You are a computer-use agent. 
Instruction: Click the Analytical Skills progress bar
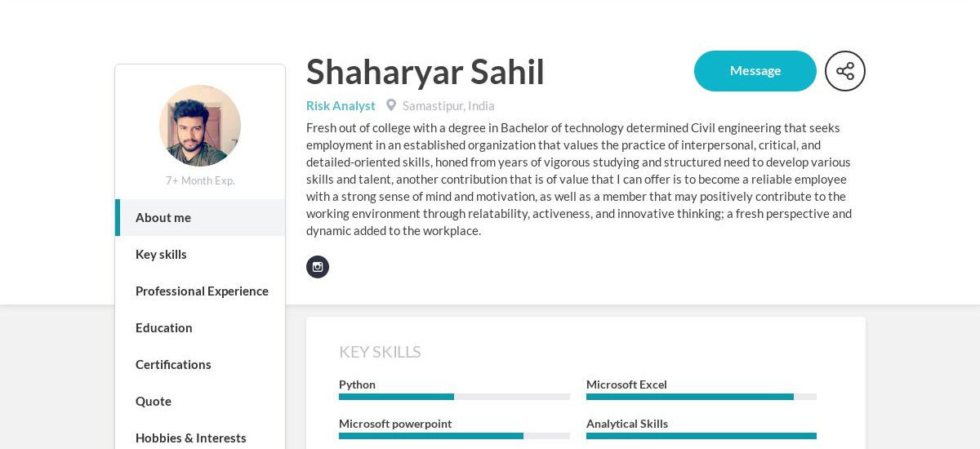702,436
